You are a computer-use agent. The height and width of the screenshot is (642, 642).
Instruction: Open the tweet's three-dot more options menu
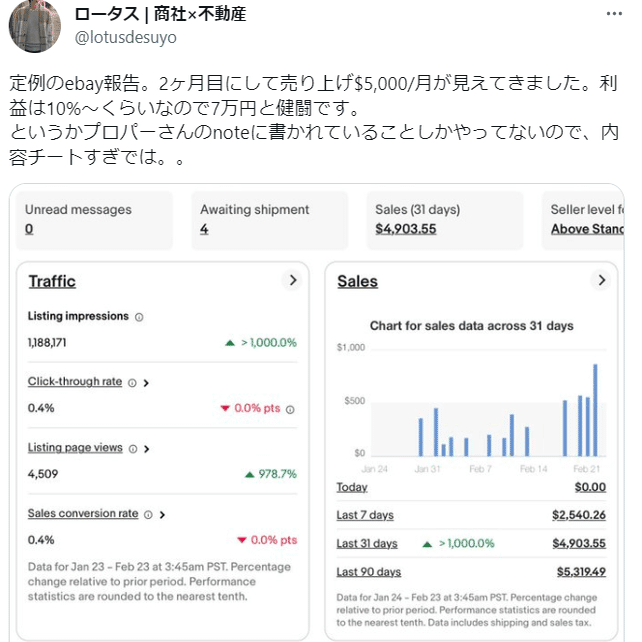(614, 14)
